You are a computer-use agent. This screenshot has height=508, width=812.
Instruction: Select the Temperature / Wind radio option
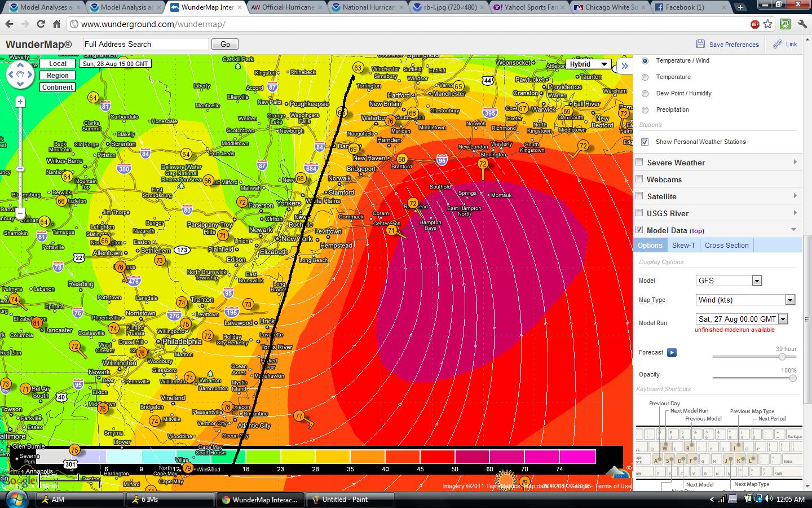click(645, 60)
